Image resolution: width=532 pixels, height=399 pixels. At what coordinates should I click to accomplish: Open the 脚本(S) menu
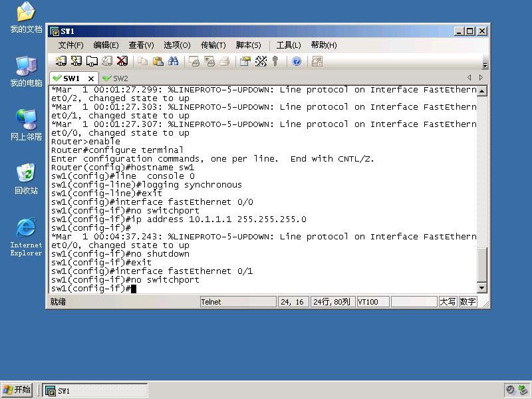pyautogui.click(x=248, y=45)
